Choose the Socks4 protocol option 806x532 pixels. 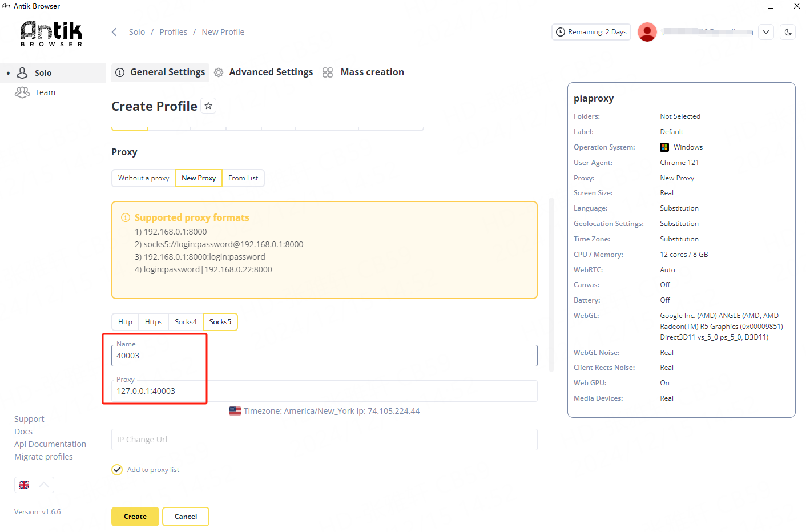coord(186,322)
